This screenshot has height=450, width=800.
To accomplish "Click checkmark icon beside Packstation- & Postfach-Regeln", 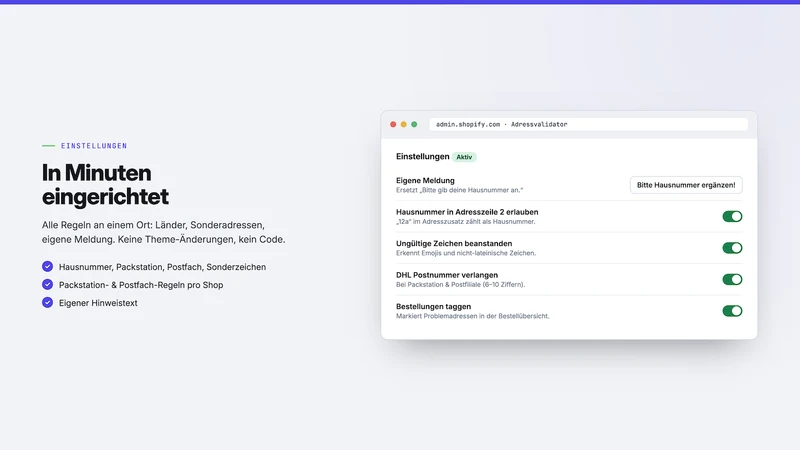I will coord(47,284).
